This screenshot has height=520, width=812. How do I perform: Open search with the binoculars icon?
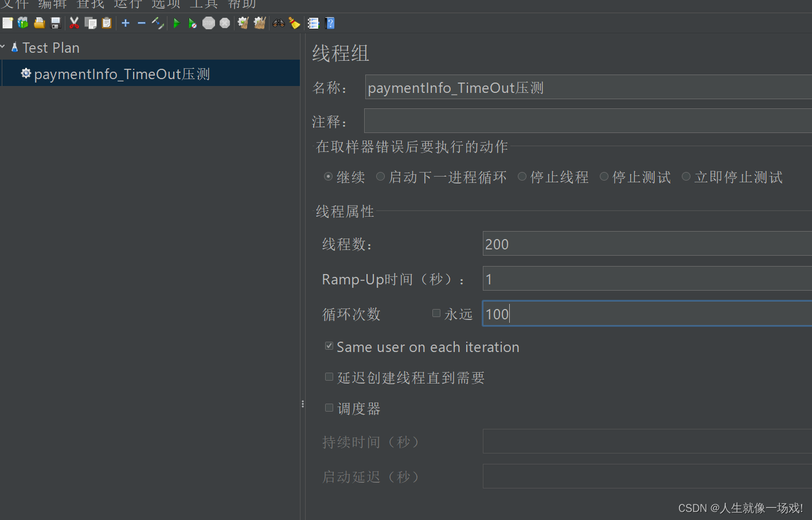(x=279, y=23)
